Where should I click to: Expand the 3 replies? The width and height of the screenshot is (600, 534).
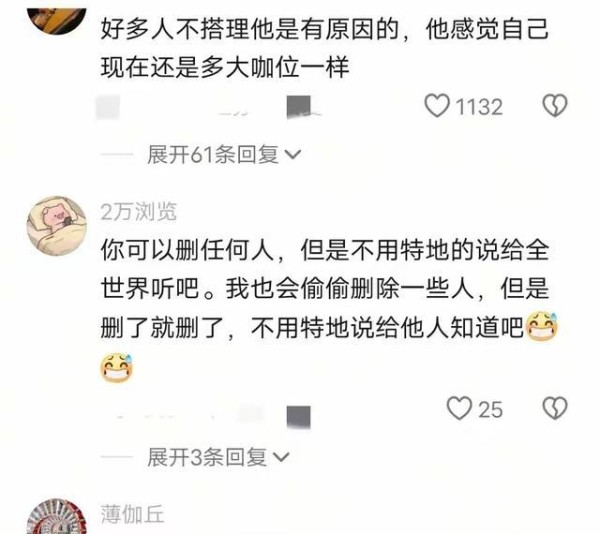point(218,457)
